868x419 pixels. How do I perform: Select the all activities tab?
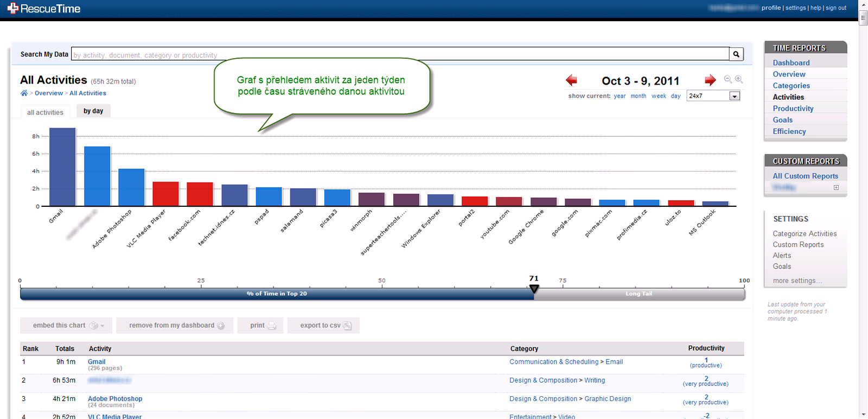(x=45, y=112)
